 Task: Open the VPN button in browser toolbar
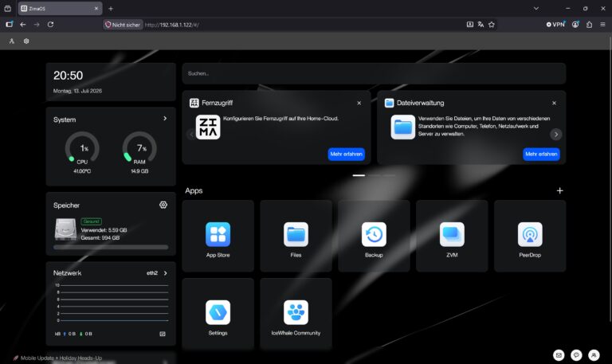coord(555,24)
